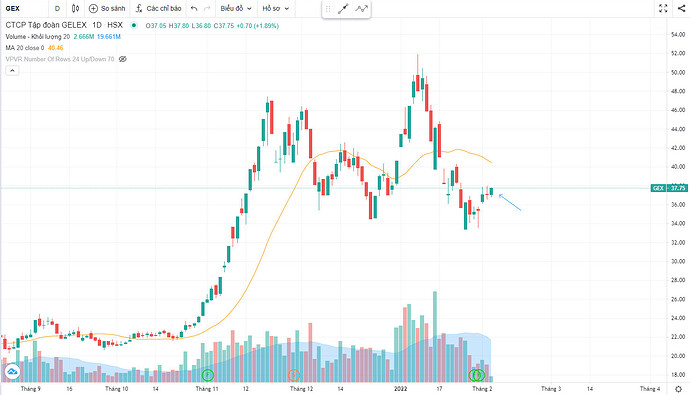Select the Volume - Khối lượng 20 legend
Viewport: 690px width, 395px height.
tap(38, 37)
